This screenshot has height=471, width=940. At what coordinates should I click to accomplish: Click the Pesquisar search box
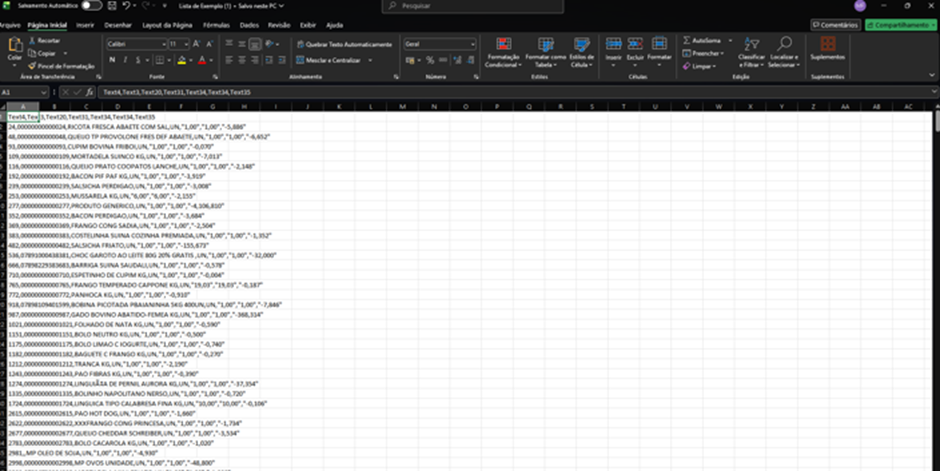[472, 6]
